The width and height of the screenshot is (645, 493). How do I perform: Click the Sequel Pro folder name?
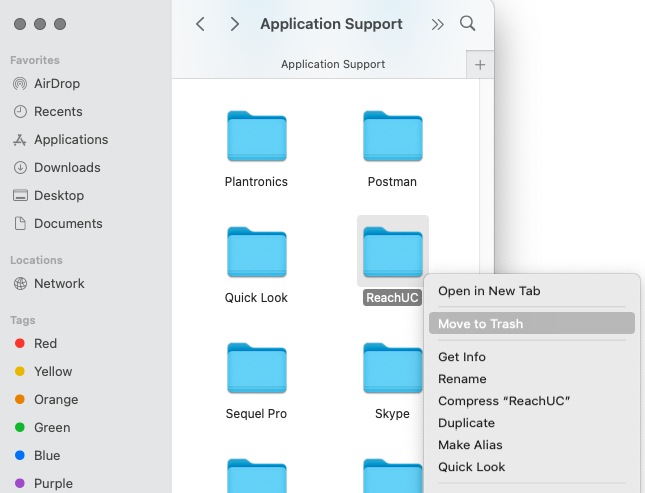pos(256,414)
